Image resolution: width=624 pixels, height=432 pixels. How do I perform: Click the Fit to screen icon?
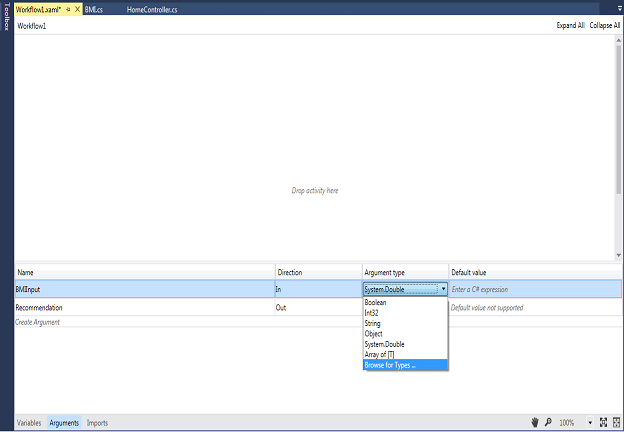(603, 422)
